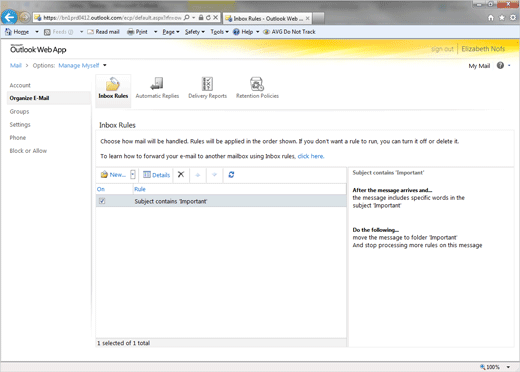
Task: Click the sign out link
Action: click(x=442, y=49)
